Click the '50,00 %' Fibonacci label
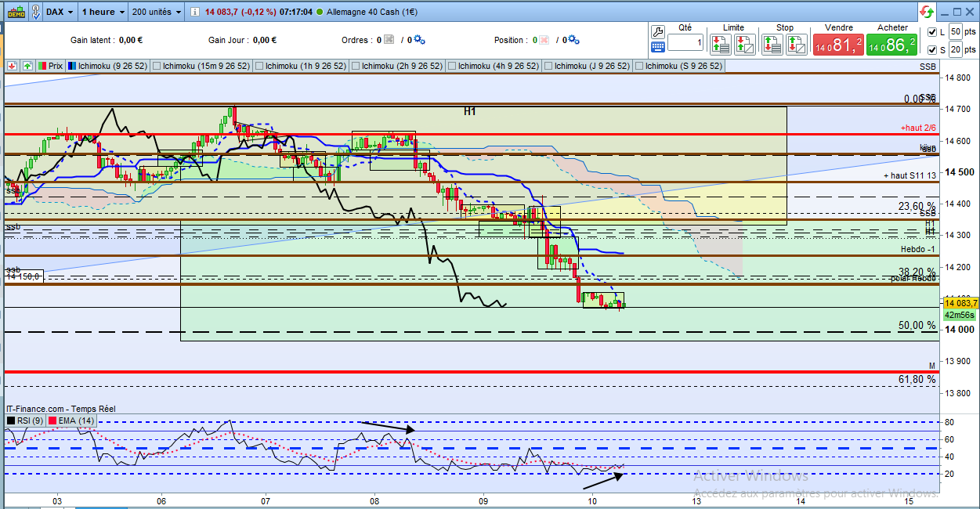Image resolution: width=980 pixels, height=509 pixels. tap(917, 325)
